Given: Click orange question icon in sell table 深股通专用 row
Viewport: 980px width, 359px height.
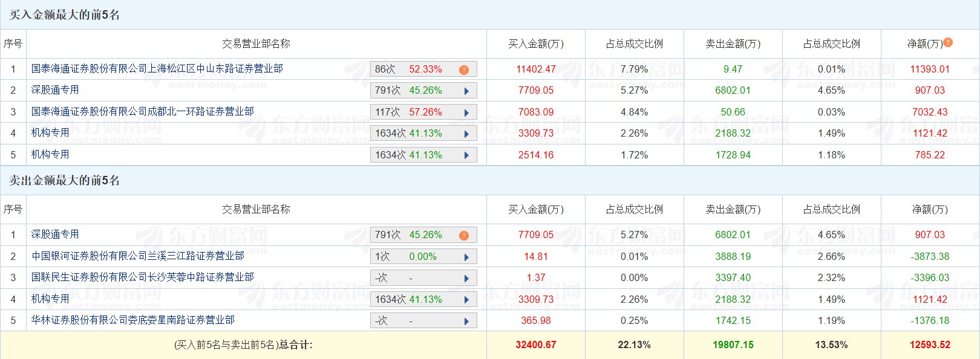Looking at the screenshot, I should 464,236.
